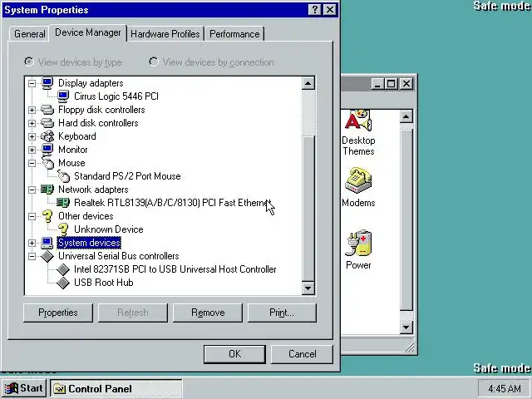Select View devices by type radio button
532x399 pixels.
click(29, 62)
